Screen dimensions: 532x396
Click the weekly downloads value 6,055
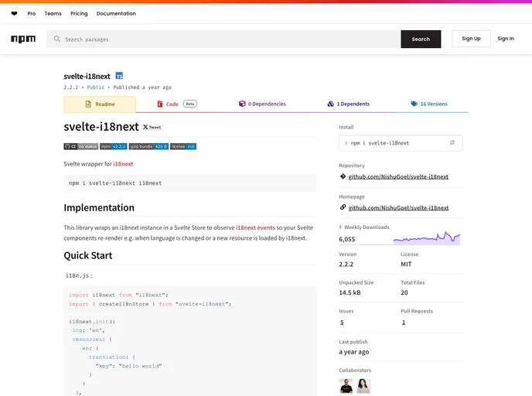click(x=346, y=239)
